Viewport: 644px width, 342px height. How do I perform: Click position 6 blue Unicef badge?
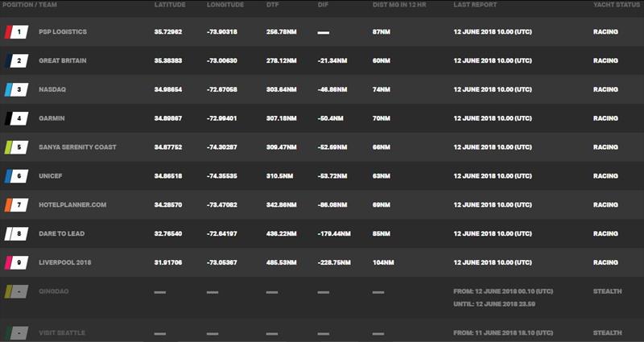pos(16,176)
